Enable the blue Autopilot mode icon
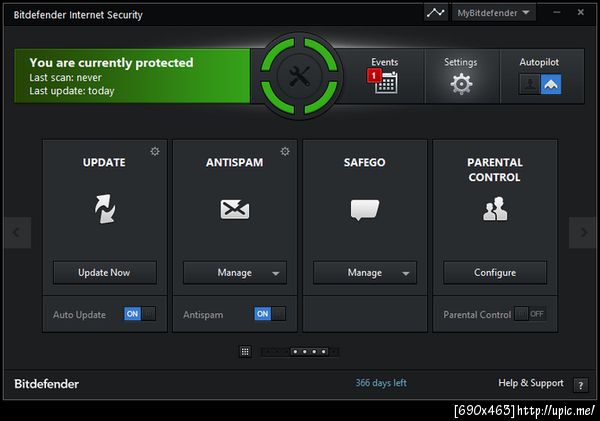Image resolution: width=600 pixels, height=421 pixels. click(551, 84)
